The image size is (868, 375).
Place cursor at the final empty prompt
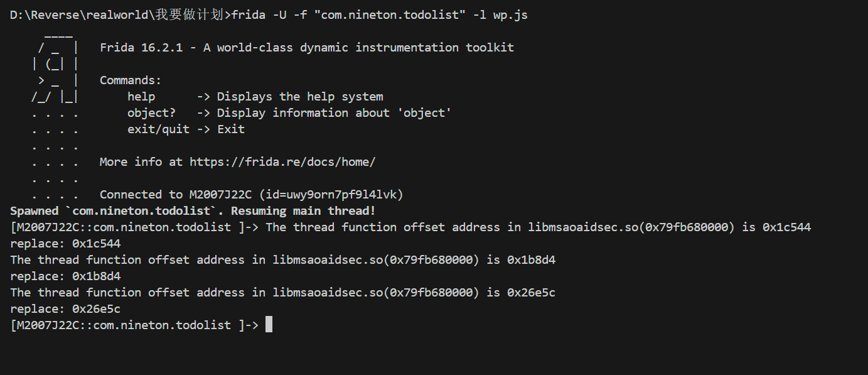269,325
